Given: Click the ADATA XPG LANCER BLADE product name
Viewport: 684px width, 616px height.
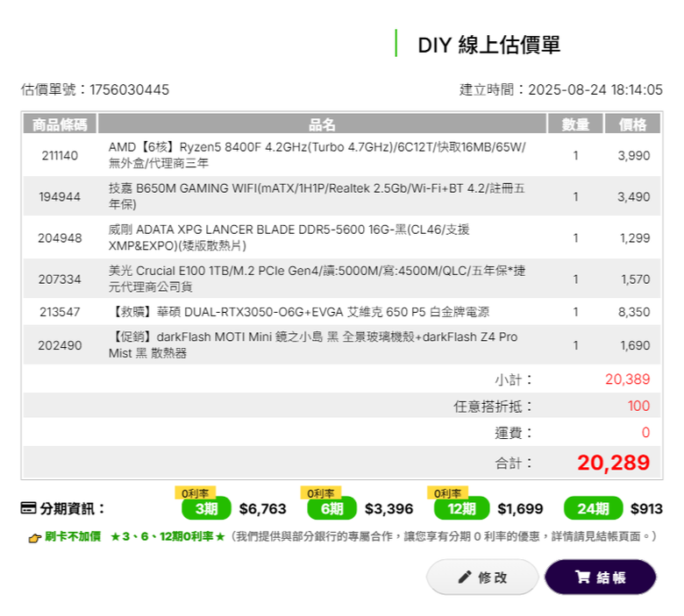Looking at the screenshot, I should 289,237.
